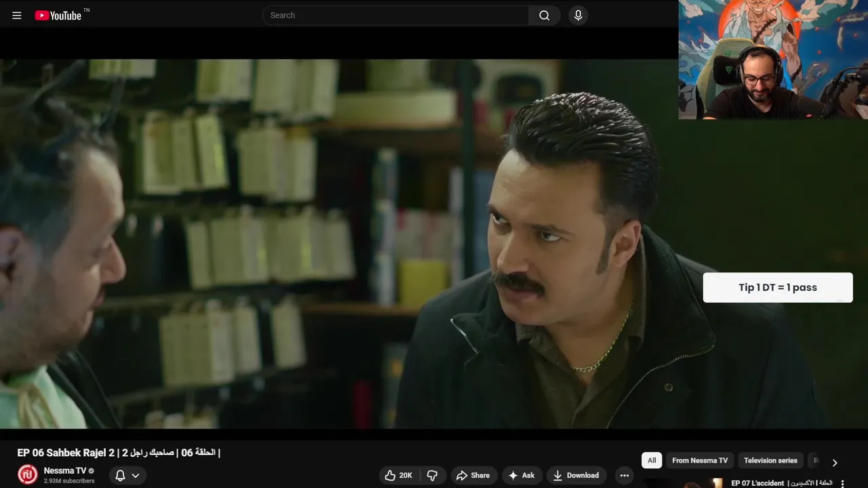This screenshot has width=868, height=488.
Task: Select the Television series chip
Action: click(x=770, y=460)
